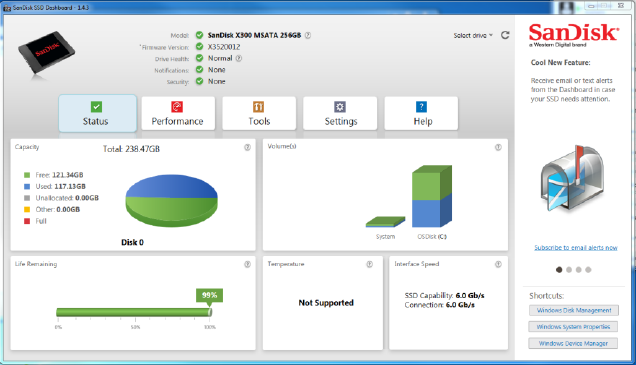Screen dimensions: 636x365
Task: Click the help icon next to Model name
Action: tap(308, 35)
